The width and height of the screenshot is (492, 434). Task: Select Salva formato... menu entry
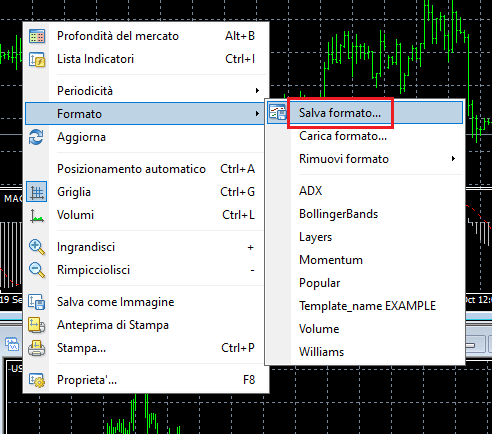pyautogui.click(x=365, y=113)
